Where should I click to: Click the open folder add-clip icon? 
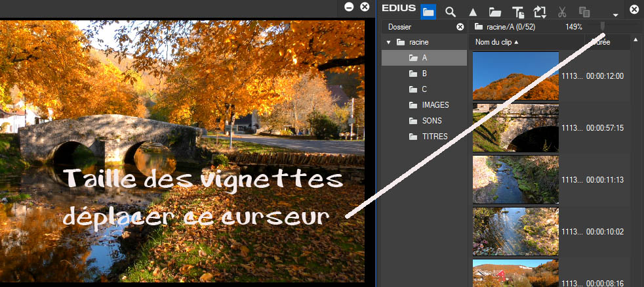click(495, 12)
